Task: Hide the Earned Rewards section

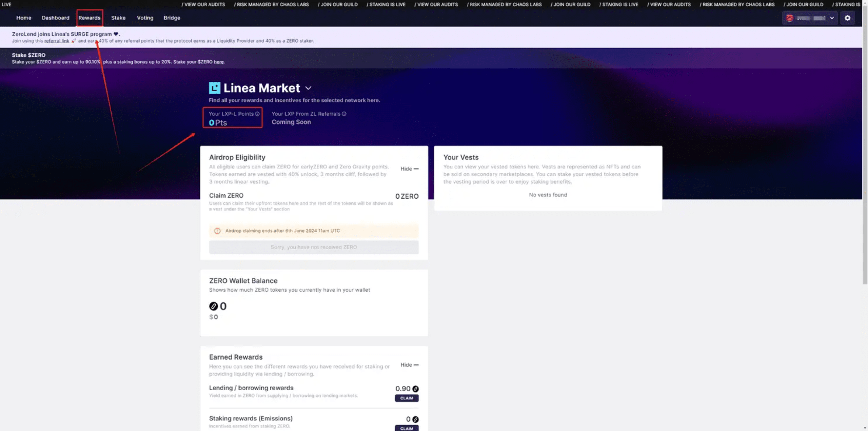Action: [409, 365]
